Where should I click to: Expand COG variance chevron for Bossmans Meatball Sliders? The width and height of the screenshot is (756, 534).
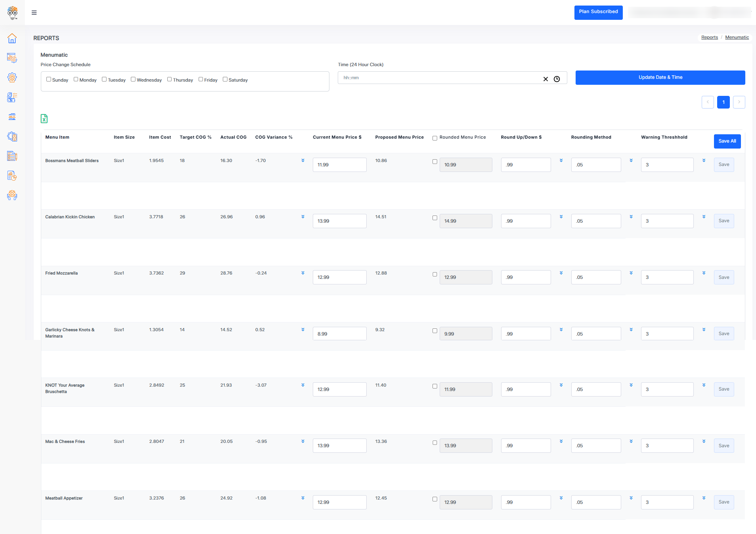point(303,160)
